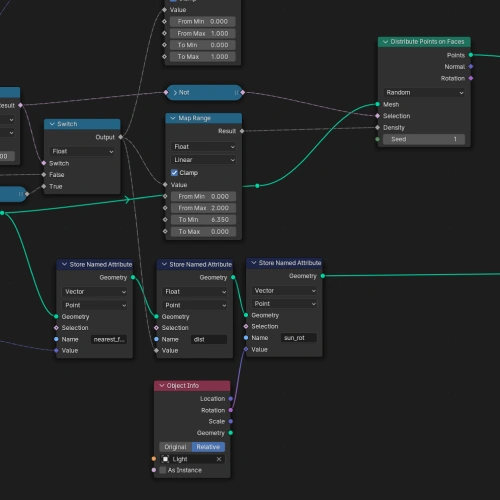Expand the collapsed Not node

click(175, 93)
